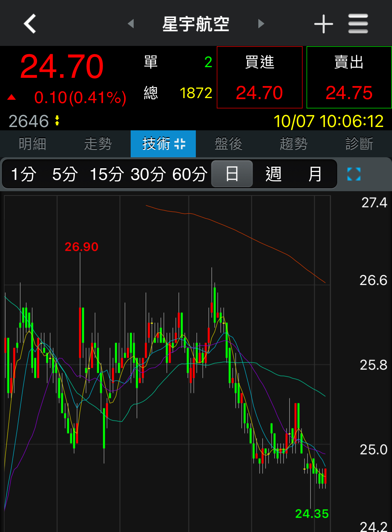Tap the 24.35 low price label
This screenshot has width=392, height=532.
(312, 514)
